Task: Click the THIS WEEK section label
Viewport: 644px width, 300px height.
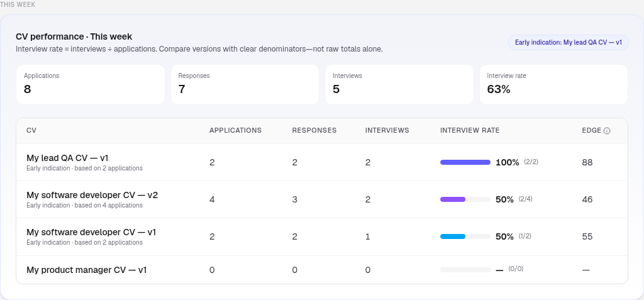Action: 18,4
